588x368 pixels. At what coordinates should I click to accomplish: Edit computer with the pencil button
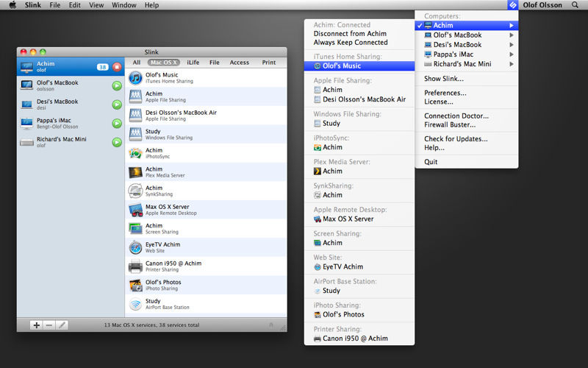62,325
